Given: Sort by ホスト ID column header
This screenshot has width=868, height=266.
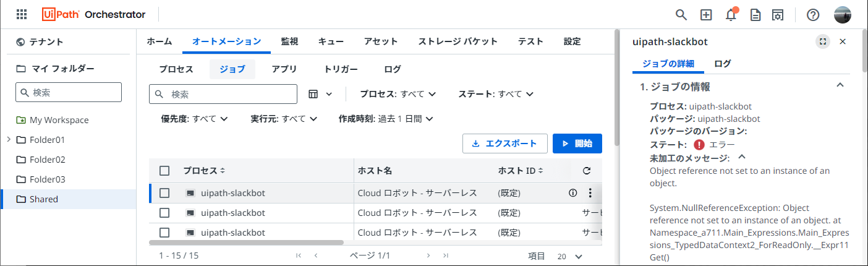Looking at the screenshot, I should 521,171.
